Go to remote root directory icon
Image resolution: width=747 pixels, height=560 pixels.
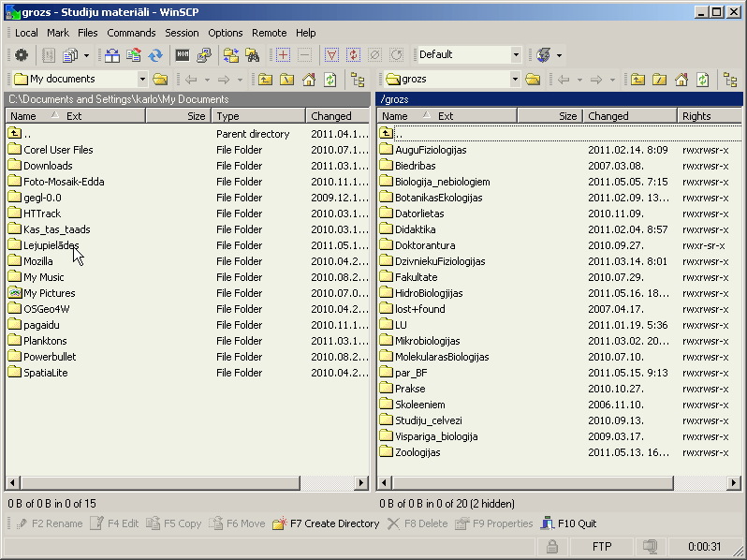click(x=659, y=79)
